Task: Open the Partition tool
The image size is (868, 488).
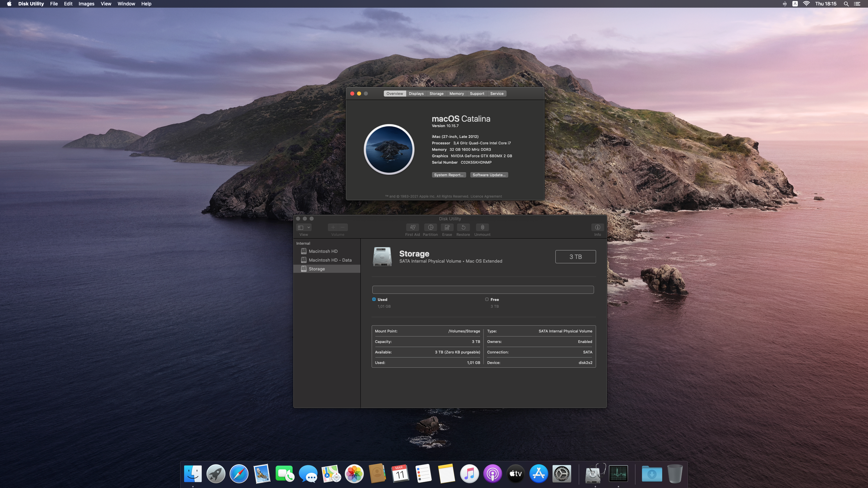Action: pyautogui.click(x=430, y=227)
